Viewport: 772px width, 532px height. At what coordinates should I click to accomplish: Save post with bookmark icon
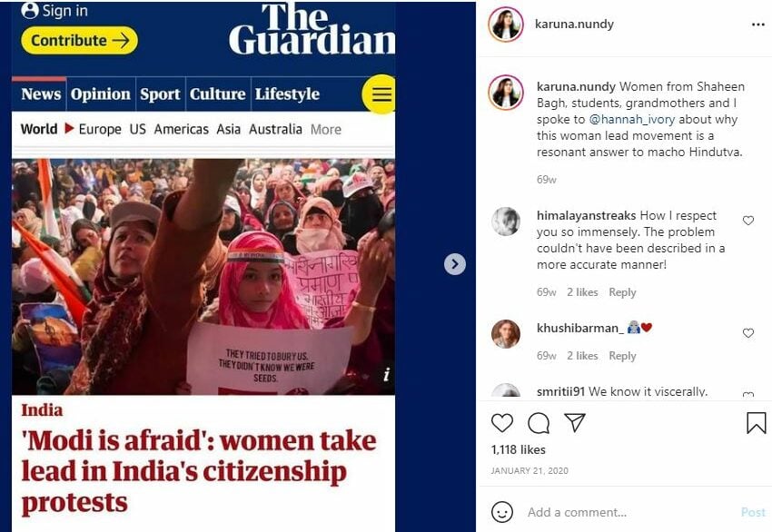pos(756,423)
